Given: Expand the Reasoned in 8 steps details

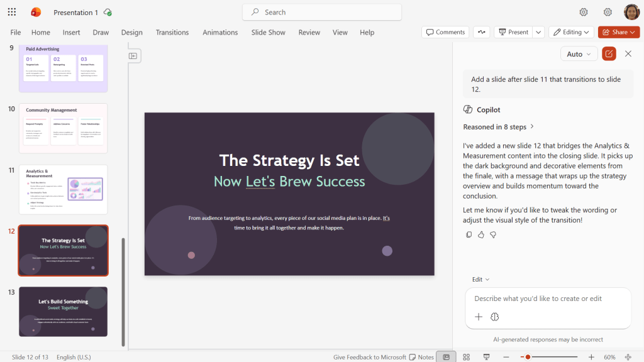Looking at the screenshot, I should (498, 127).
